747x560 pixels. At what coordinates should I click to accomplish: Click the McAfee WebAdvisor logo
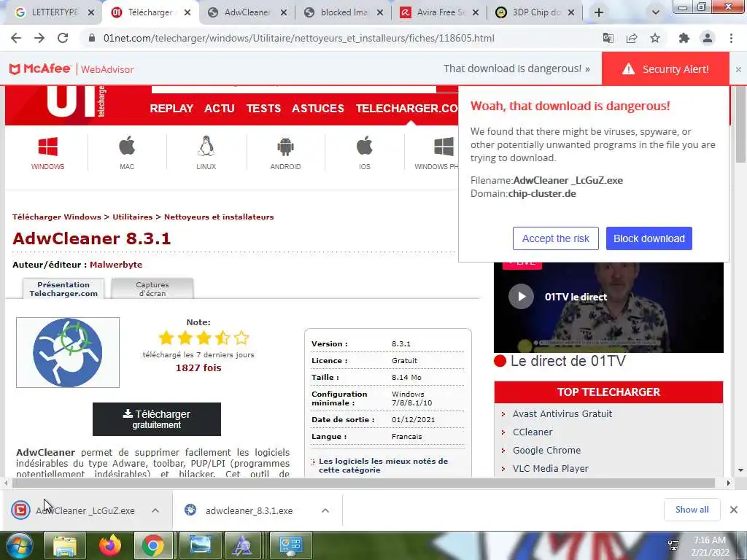click(71, 69)
